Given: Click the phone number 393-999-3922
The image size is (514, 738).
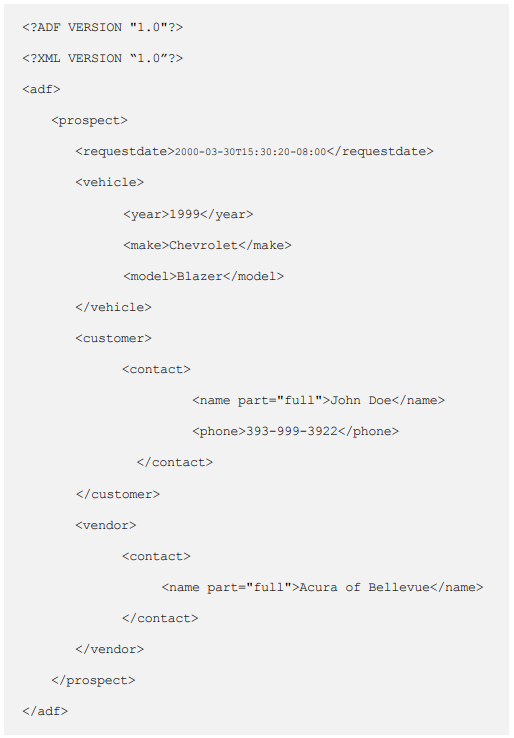Looking at the screenshot, I should (x=292, y=431).
